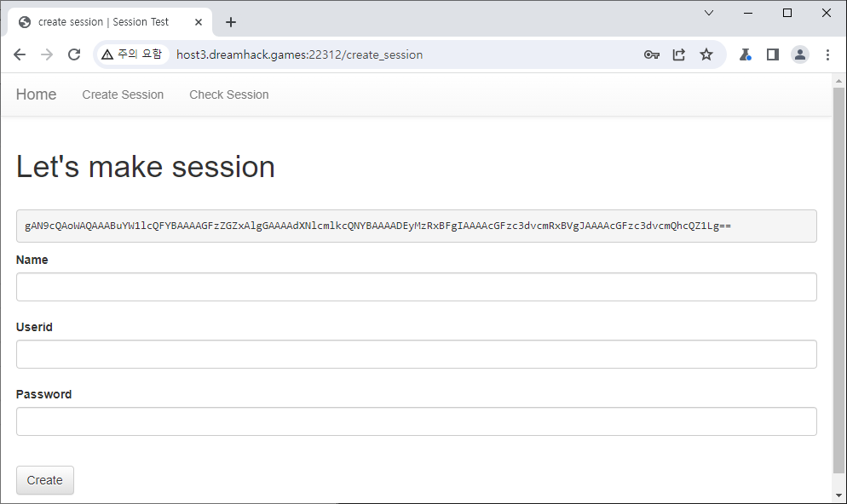Open the saved passwords key icon
This screenshot has width=847, height=504.
tap(652, 54)
